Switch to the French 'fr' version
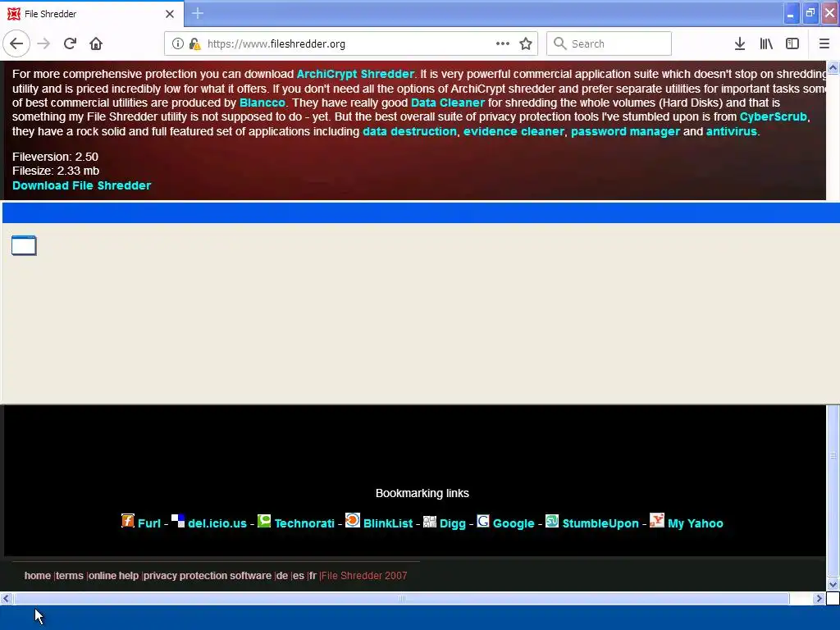Image resolution: width=840 pixels, height=630 pixels. pyautogui.click(x=313, y=575)
